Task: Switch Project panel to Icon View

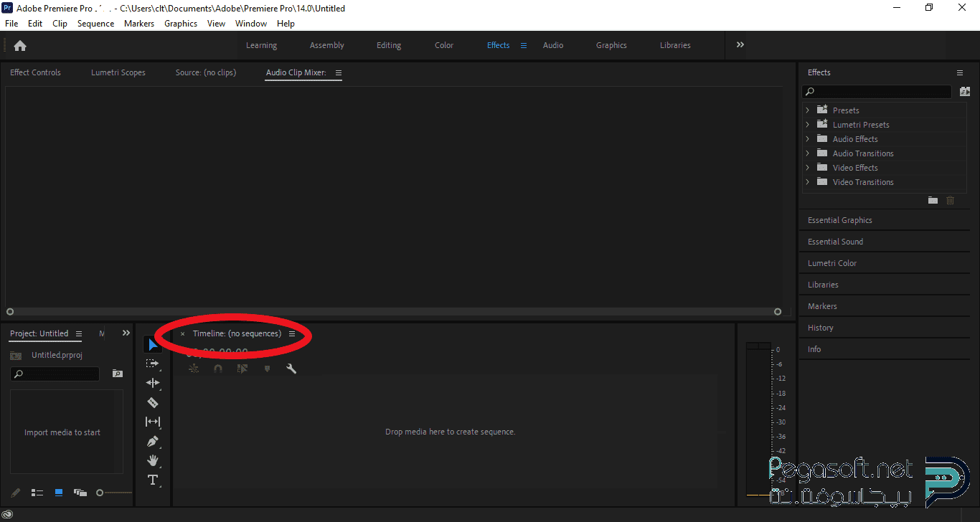Action: (x=59, y=493)
